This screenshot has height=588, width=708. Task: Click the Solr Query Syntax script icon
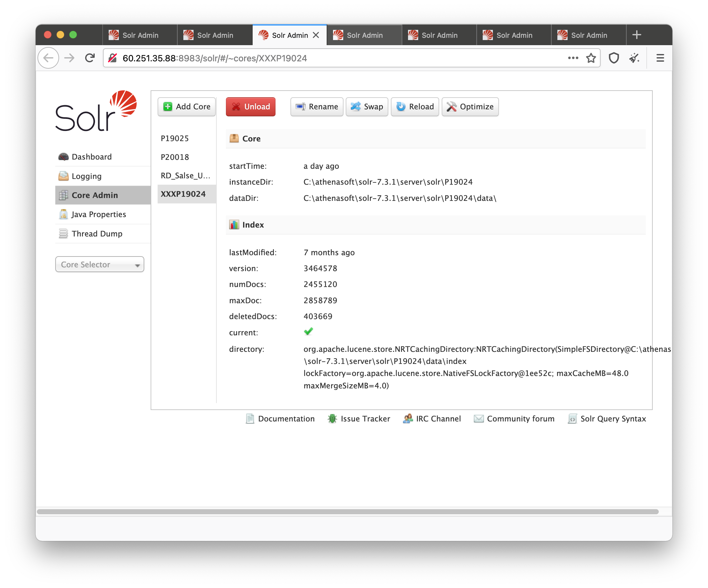click(572, 418)
